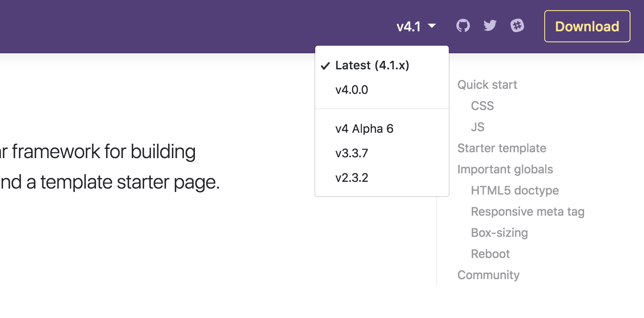Navigate to Responsive meta tag section
644x318 pixels.
(x=528, y=211)
